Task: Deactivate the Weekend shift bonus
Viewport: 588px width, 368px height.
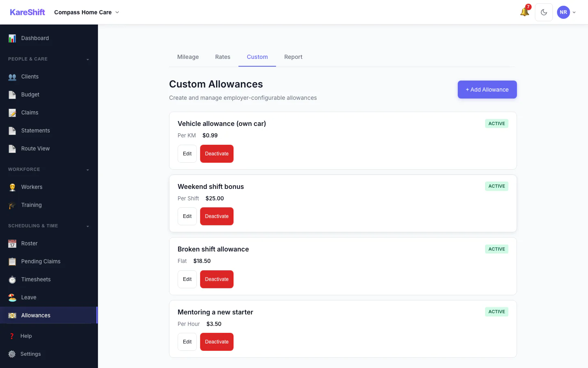Action: pos(217,216)
